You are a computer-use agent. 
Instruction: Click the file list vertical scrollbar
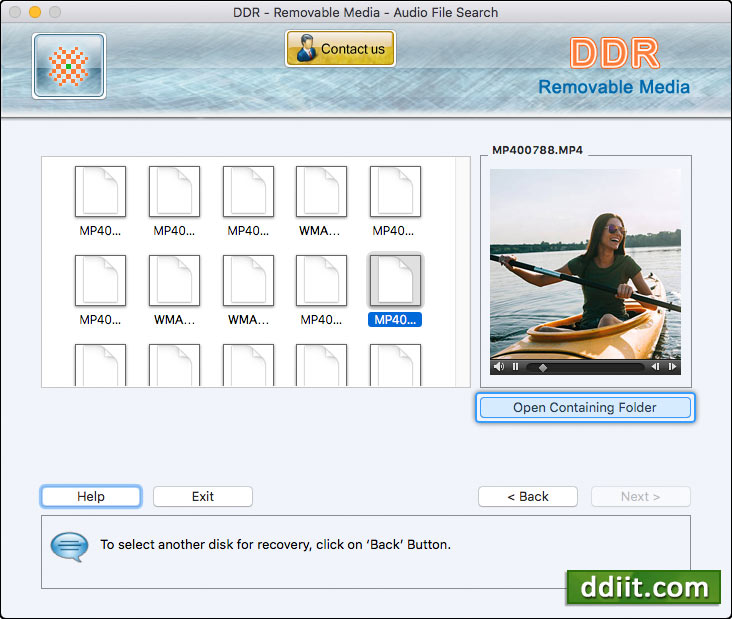point(463,272)
